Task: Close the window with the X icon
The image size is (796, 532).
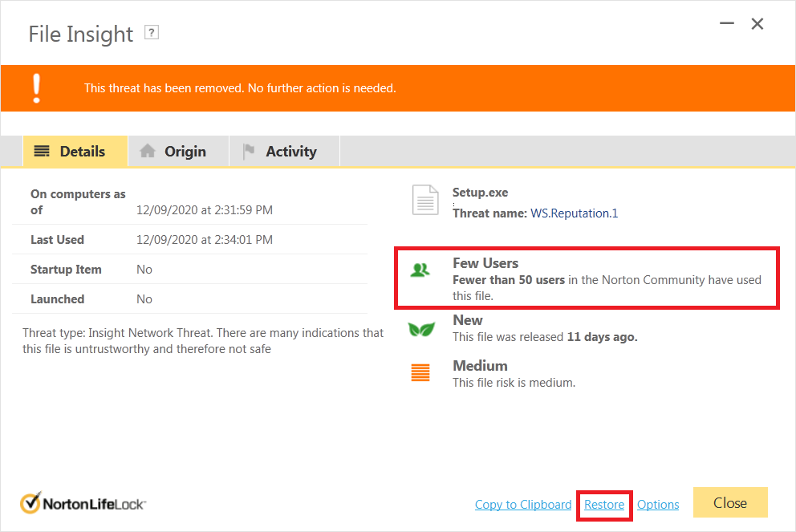Action: click(757, 24)
